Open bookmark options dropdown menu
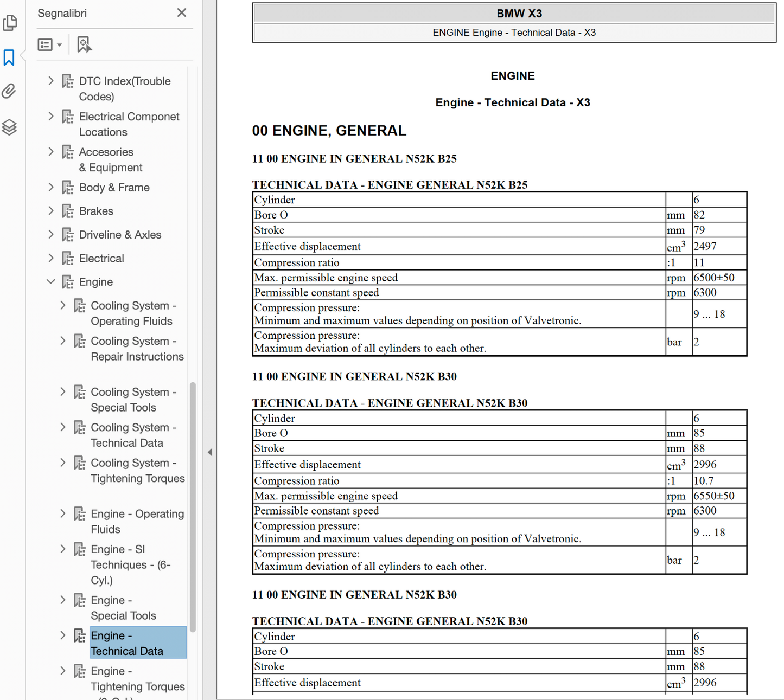The width and height of the screenshot is (784, 700). coord(49,44)
